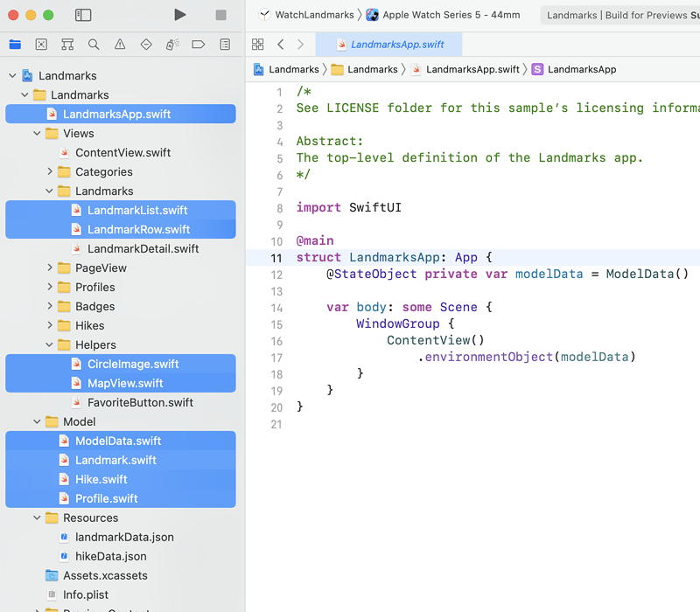The width and height of the screenshot is (700, 612).
Task: Click the 'ContentView()' call in code
Action: pos(435,340)
